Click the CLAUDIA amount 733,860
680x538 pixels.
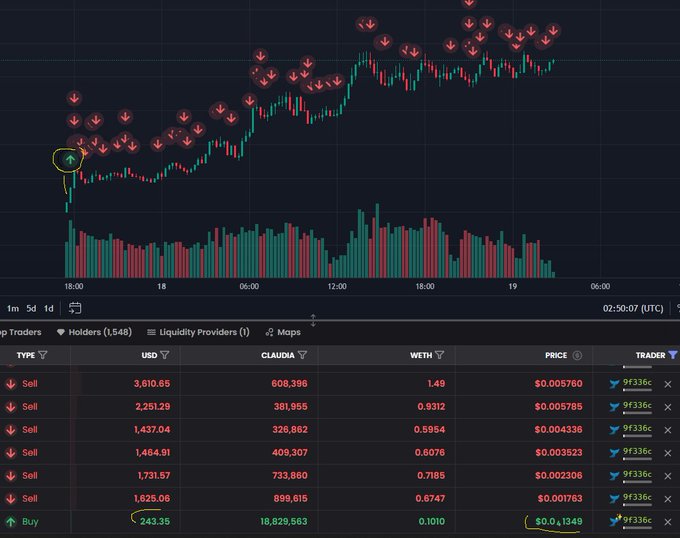[x=290, y=476]
